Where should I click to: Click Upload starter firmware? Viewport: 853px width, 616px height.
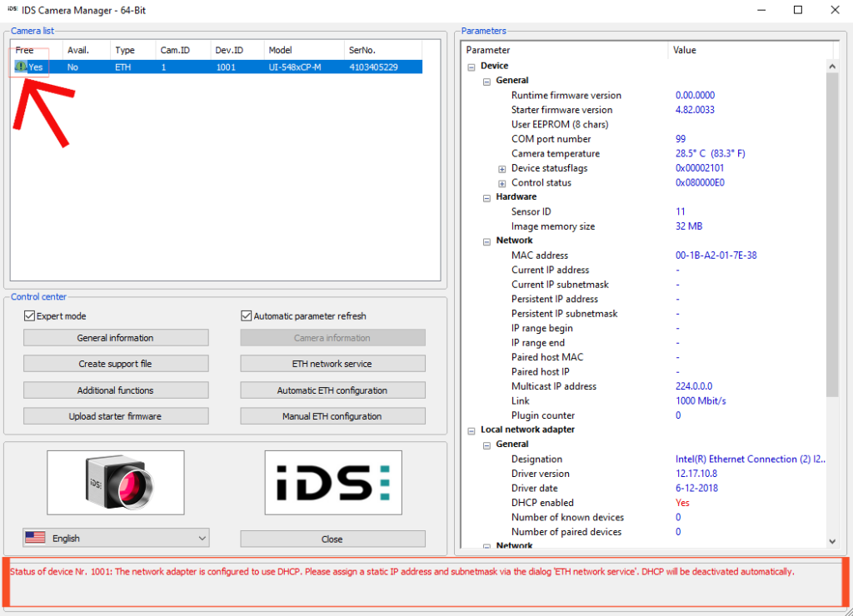[116, 415]
